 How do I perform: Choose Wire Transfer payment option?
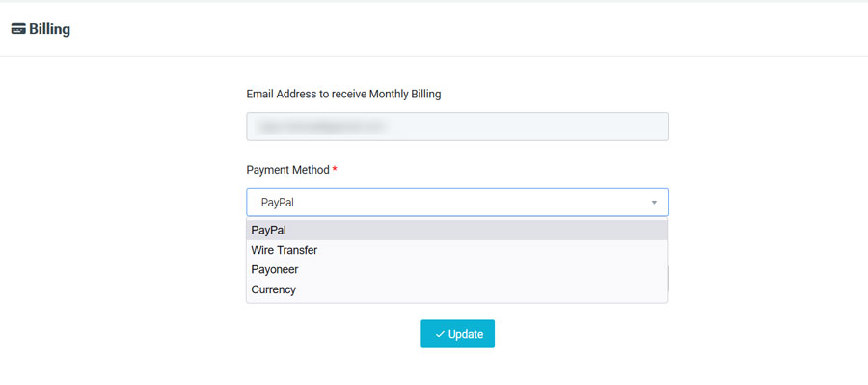457,250
